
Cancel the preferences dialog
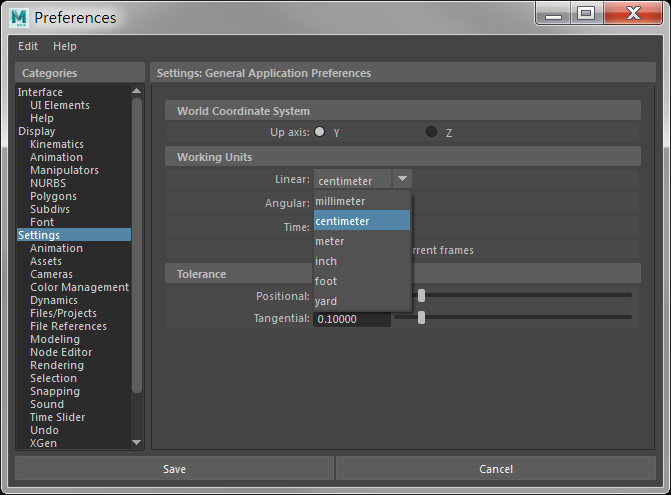[496, 469]
